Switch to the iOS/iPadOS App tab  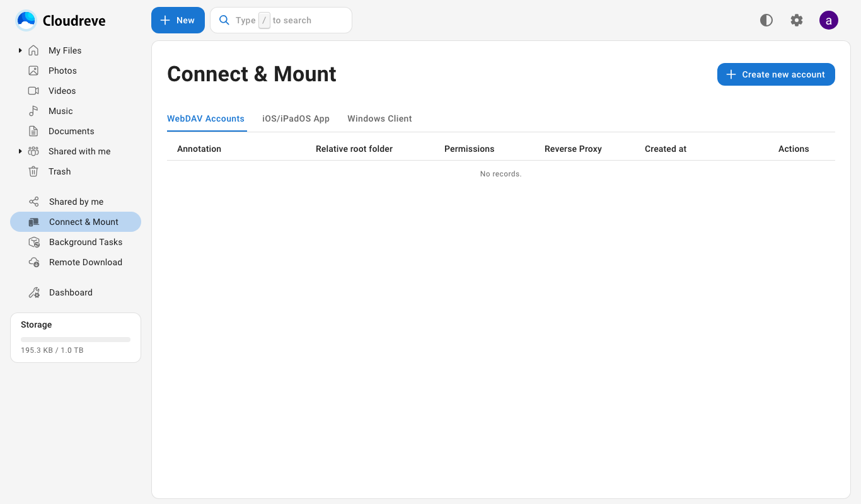296,118
